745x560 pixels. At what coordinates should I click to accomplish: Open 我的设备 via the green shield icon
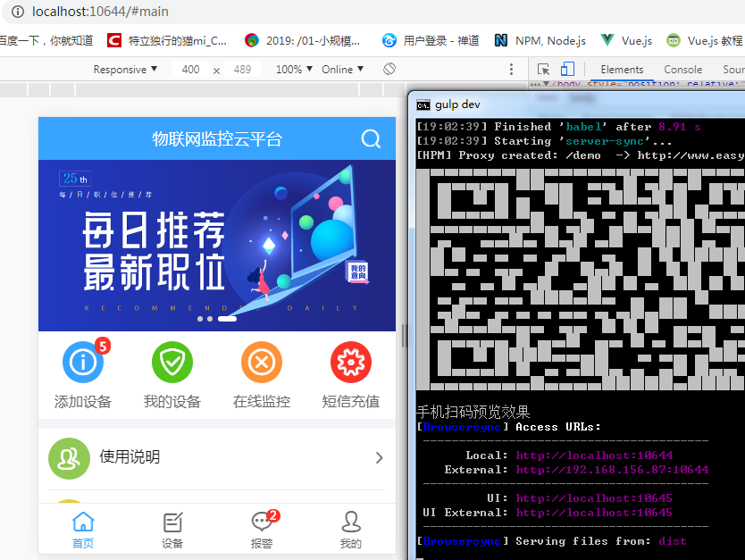click(x=172, y=363)
